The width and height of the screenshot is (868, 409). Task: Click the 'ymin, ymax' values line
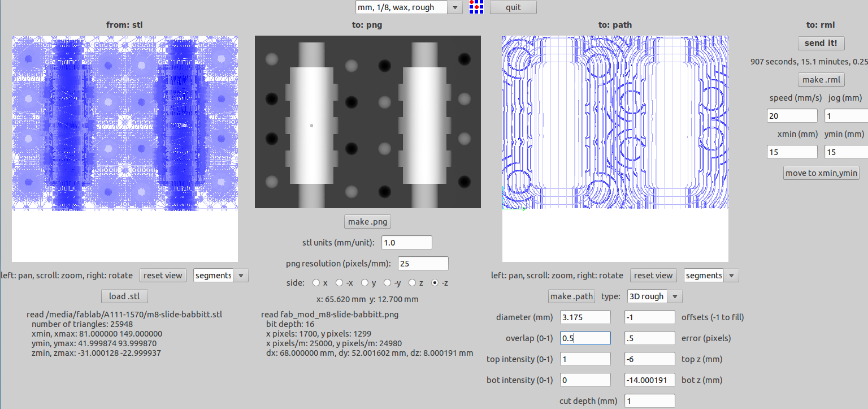click(x=94, y=343)
